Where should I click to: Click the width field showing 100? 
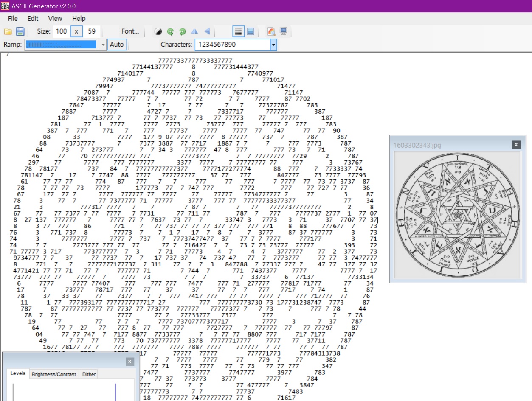click(61, 31)
